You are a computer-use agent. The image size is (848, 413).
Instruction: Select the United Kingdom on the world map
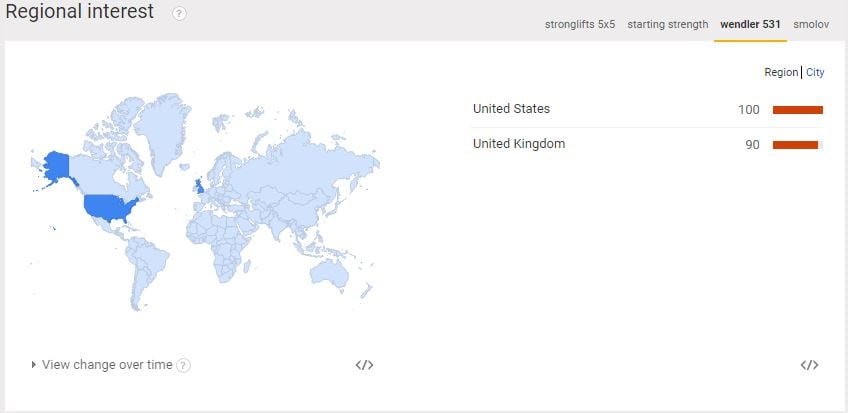(201, 185)
